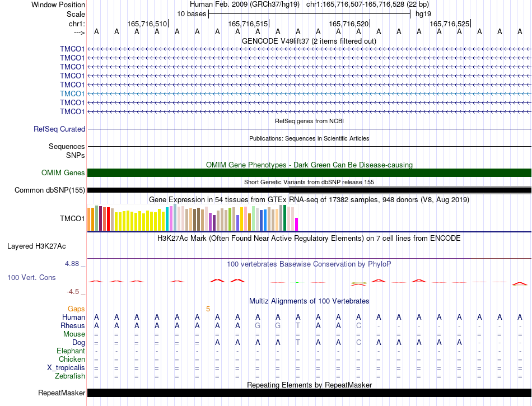Click the OMIM Genes dark green bar
The width and height of the screenshot is (532, 406).
coord(309,172)
